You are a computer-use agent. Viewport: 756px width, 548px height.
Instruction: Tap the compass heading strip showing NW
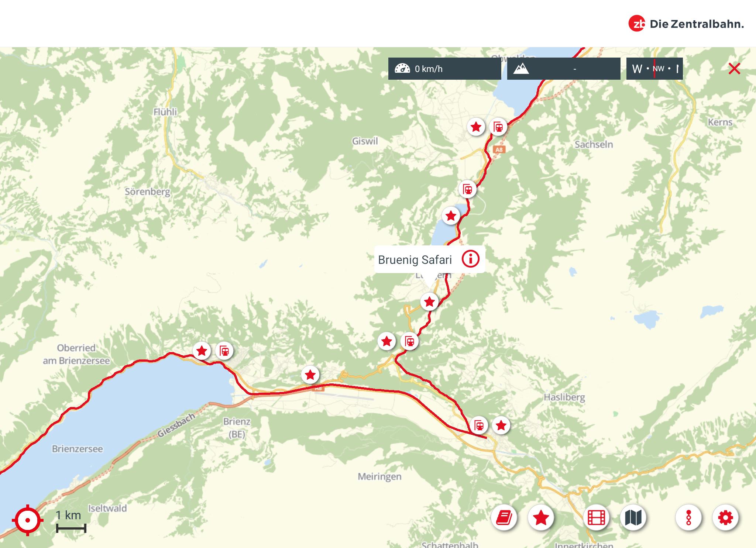654,69
